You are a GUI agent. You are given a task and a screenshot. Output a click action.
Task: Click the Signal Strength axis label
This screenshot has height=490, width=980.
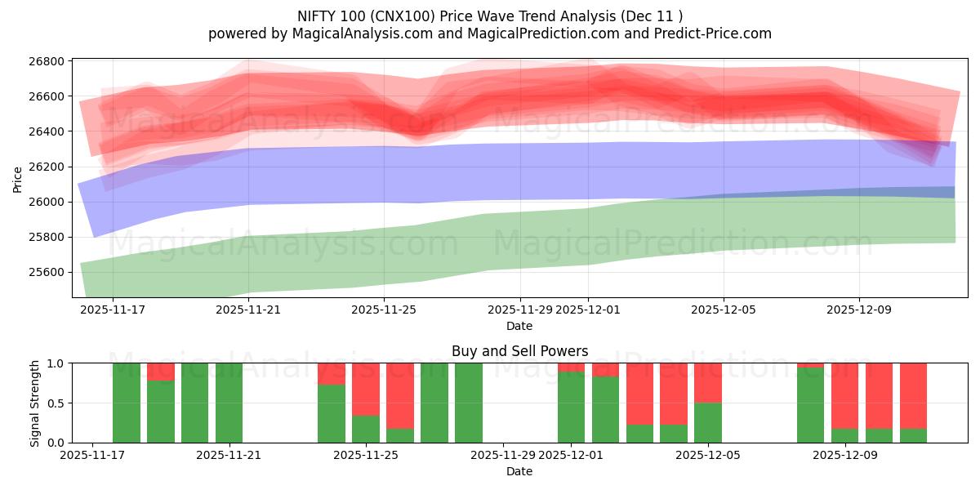[34, 401]
